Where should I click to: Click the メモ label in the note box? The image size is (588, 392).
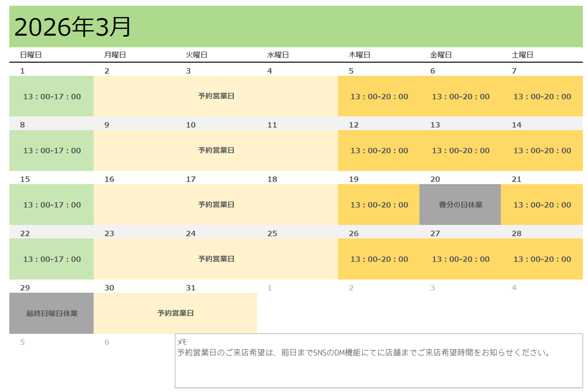[182, 342]
